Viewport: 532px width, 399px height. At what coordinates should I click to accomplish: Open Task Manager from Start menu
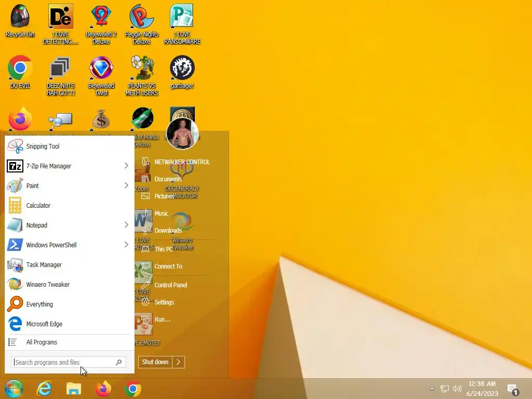[69, 264]
